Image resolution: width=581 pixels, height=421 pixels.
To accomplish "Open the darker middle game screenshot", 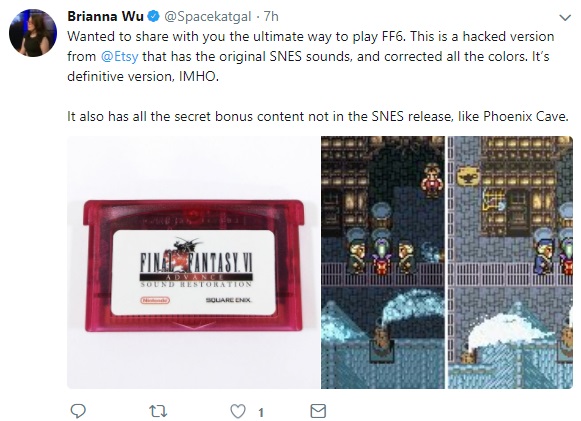I will tap(383, 262).
